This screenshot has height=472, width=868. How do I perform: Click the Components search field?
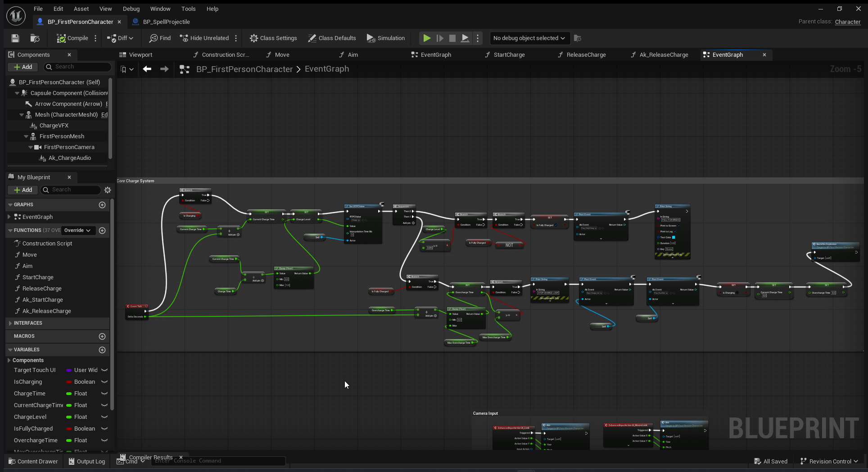pyautogui.click(x=77, y=67)
